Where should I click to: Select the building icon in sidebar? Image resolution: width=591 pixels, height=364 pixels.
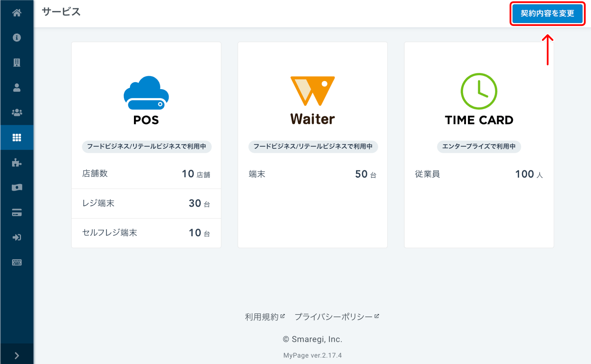click(17, 62)
